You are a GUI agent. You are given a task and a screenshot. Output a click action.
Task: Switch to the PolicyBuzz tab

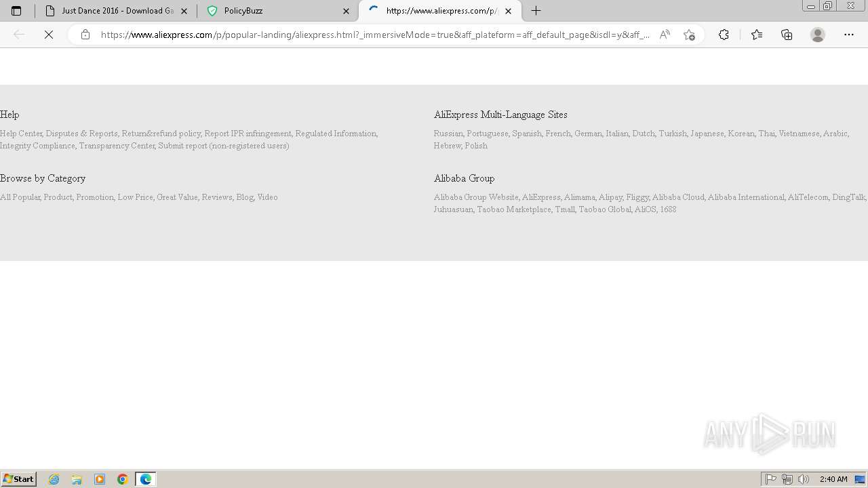pyautogui.click(x=277, y=11)
